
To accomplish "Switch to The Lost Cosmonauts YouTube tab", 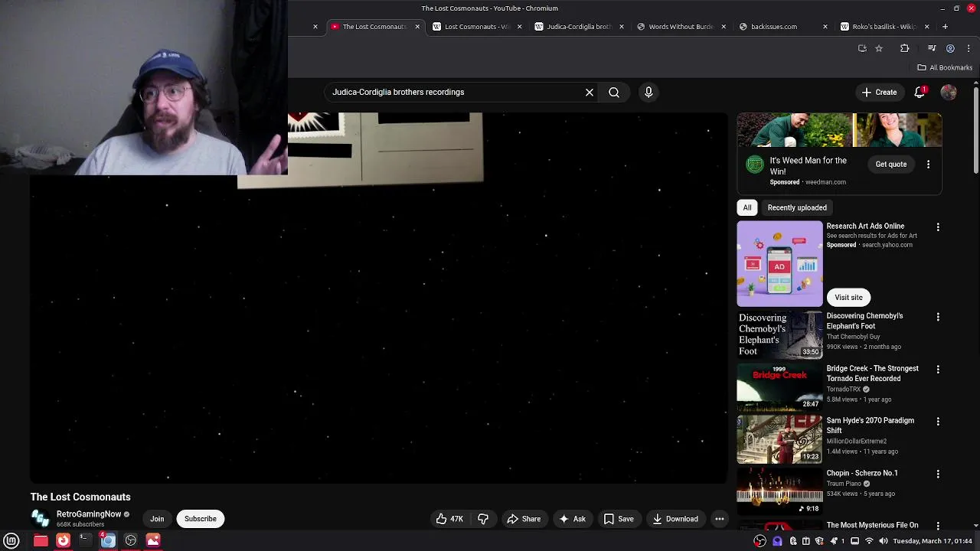I will (374, 27).
